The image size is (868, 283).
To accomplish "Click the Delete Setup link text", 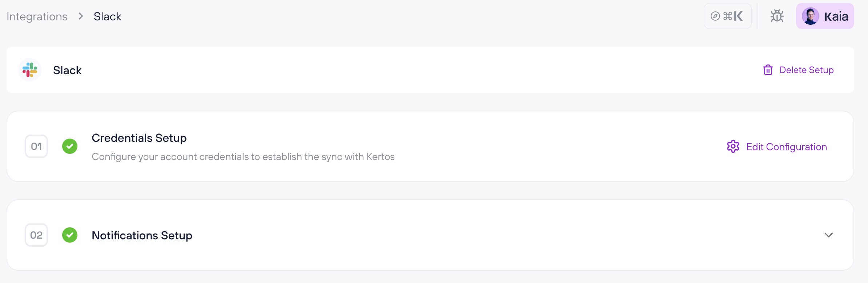I will pos(806,70).
